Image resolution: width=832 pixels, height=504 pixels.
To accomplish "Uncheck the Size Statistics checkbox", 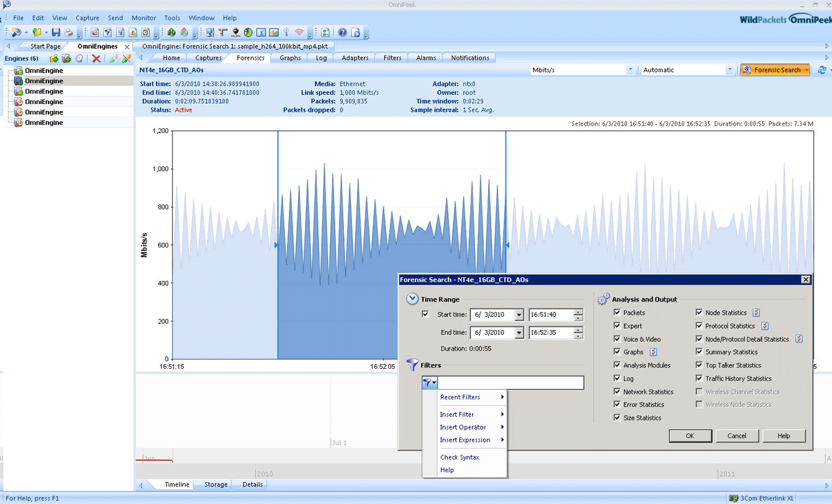I will (x=617, y=418).
